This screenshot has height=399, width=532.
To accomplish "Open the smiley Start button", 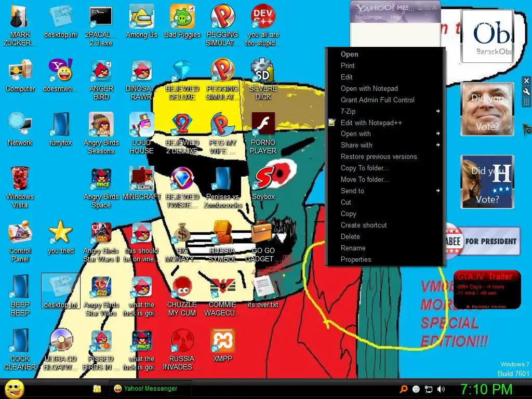I will click(14, 389).
